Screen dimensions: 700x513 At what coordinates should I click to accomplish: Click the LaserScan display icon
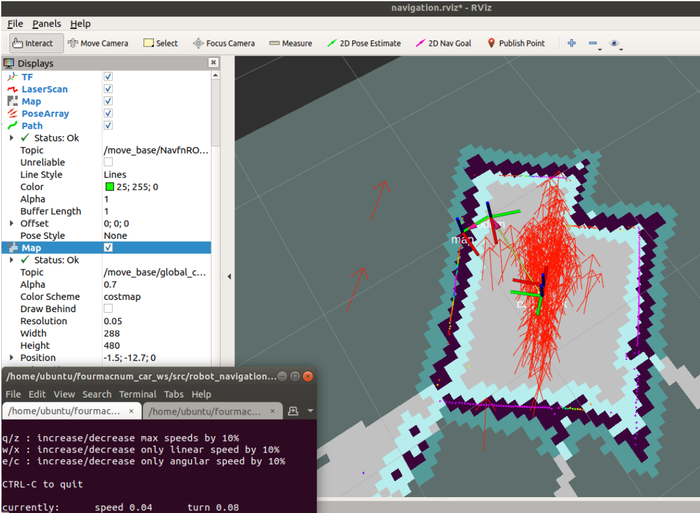pos(12,89)
